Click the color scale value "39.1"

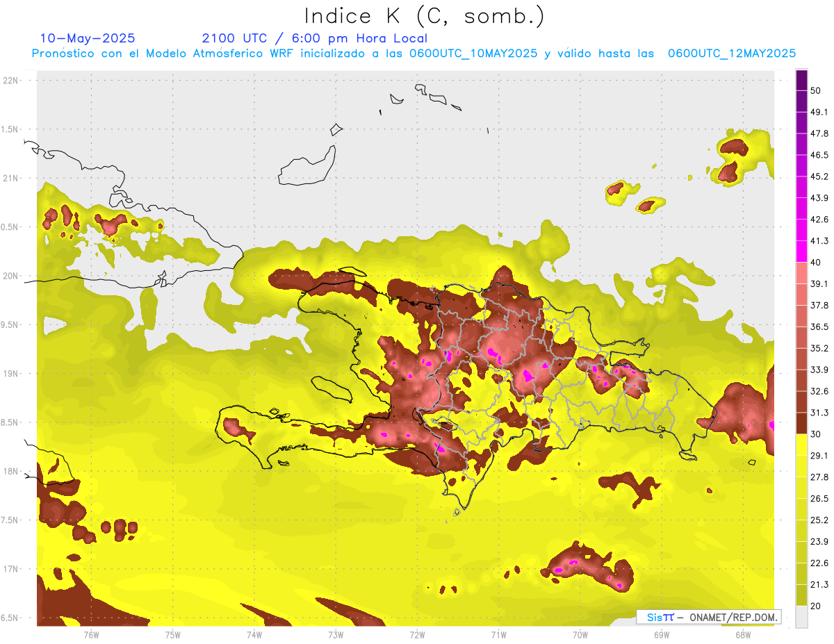coord(819,285)
